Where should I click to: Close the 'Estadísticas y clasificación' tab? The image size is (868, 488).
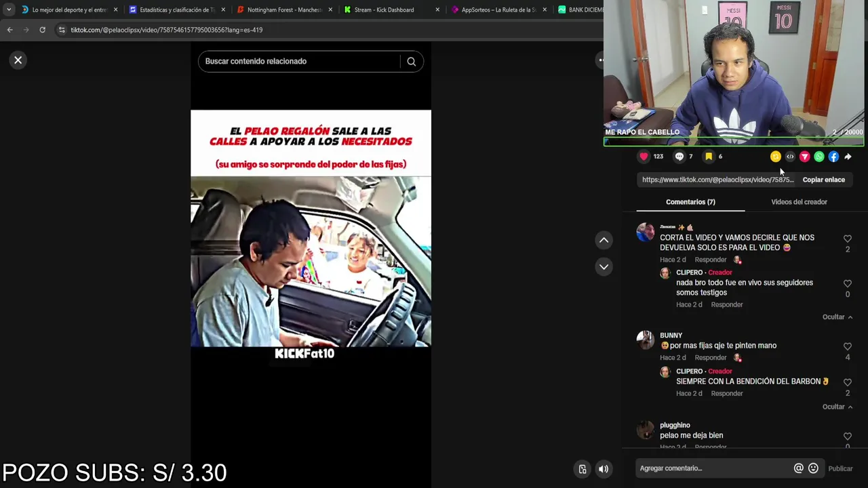[223, 10]
